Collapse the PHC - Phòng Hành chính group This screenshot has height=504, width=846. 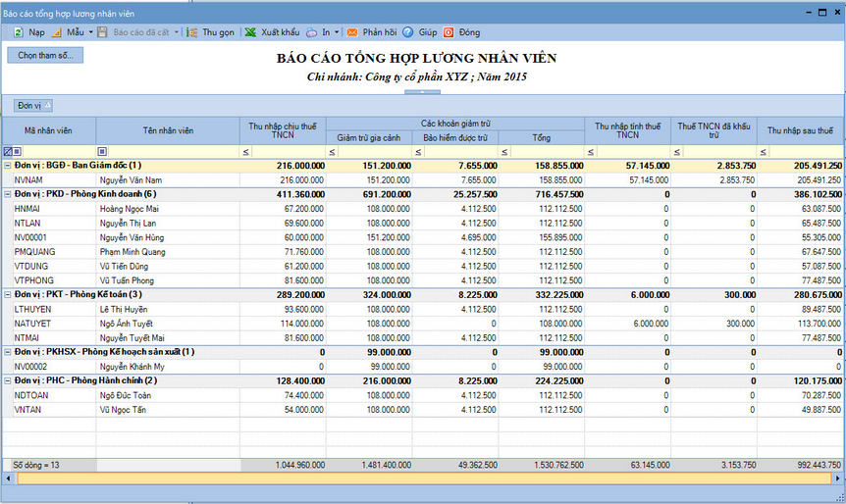(8, 380)
